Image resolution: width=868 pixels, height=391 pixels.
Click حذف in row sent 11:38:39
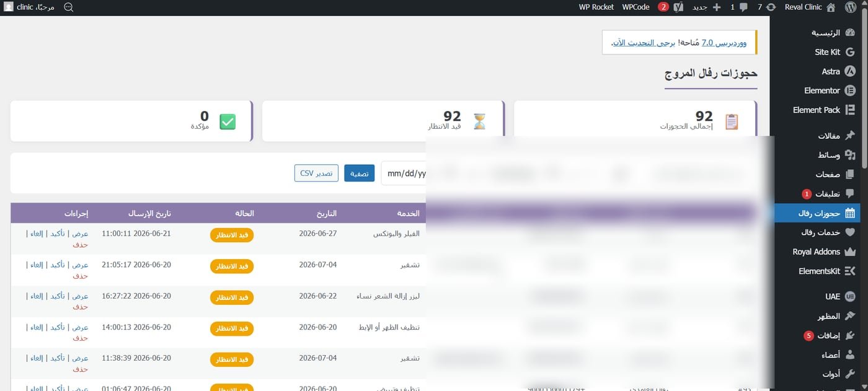coord(81,369)
